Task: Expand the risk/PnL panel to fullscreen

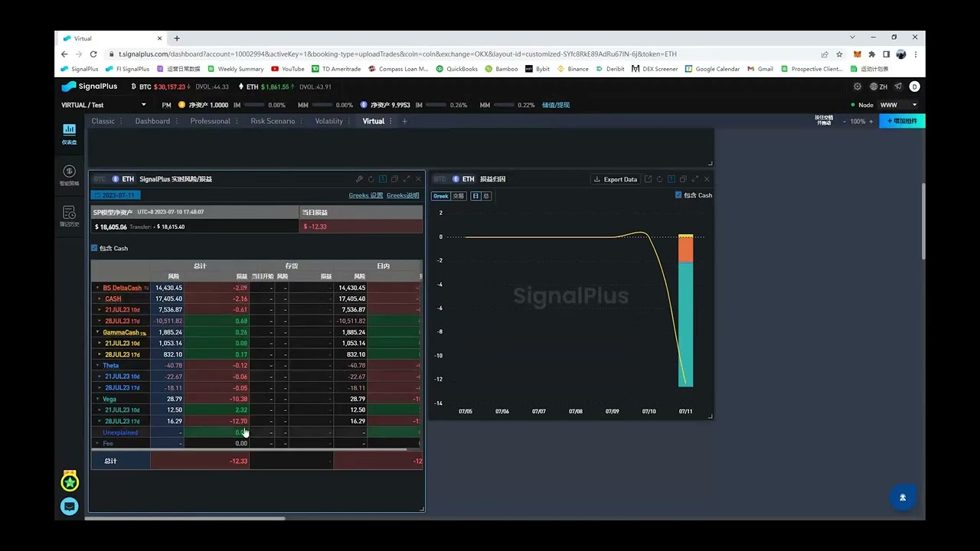Action: 406,179
